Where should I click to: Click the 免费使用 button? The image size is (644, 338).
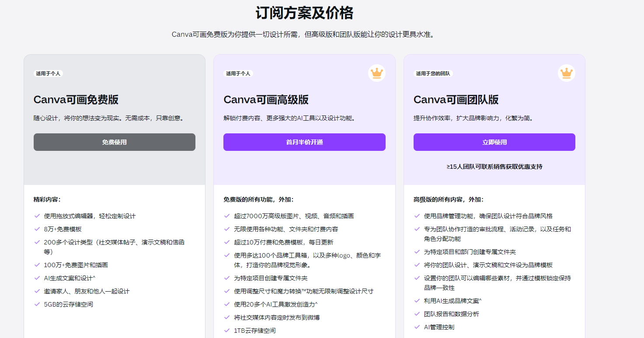click(x=115, y=142)
